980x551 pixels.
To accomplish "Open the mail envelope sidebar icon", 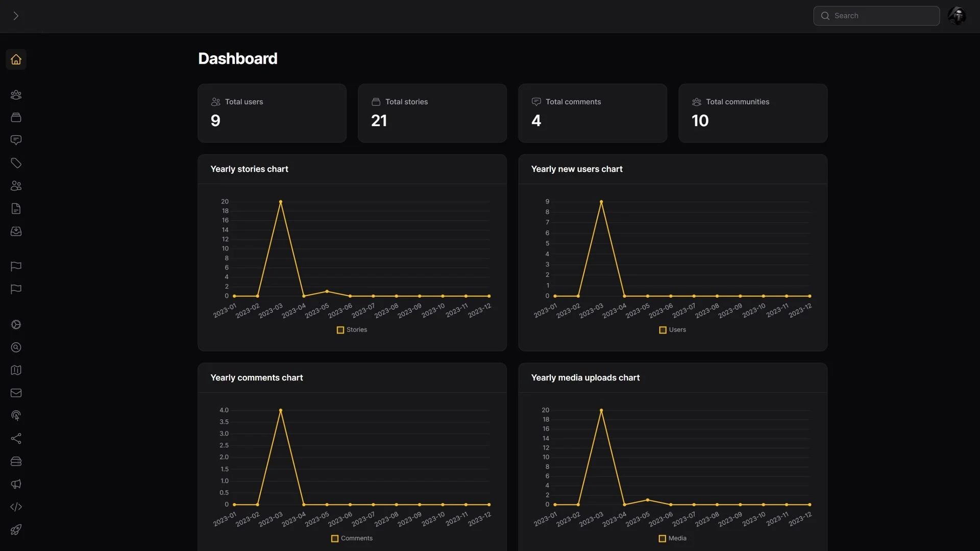I will click(x=16, y=393).
